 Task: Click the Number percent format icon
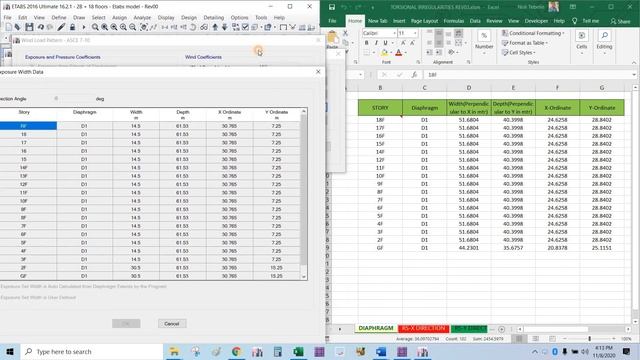[484, 36]
